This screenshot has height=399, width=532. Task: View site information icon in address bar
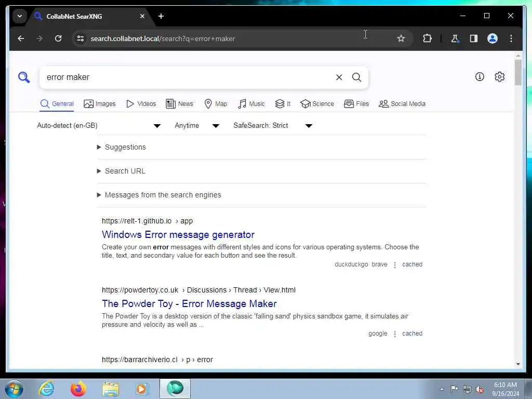coord(81,38)
